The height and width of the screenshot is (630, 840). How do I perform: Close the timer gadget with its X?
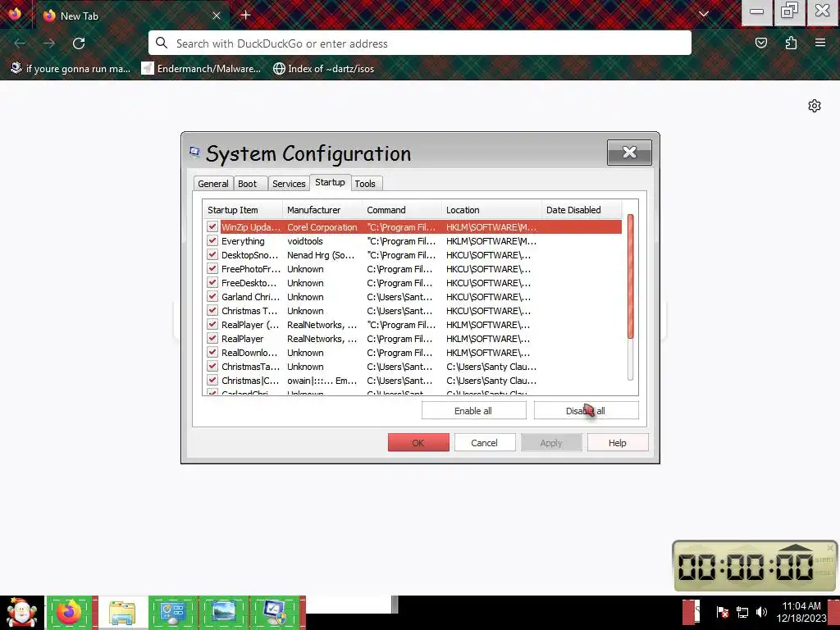[x=830, y=547]
